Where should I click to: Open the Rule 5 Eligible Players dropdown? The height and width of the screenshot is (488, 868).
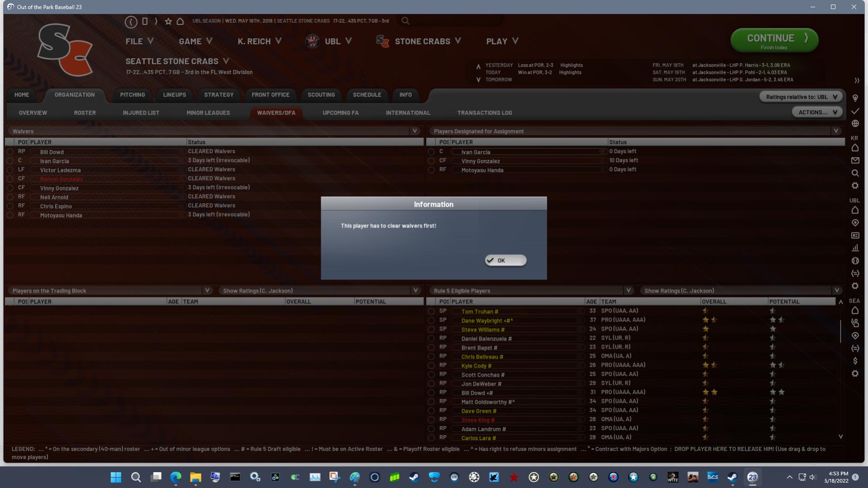coord(628,290)
